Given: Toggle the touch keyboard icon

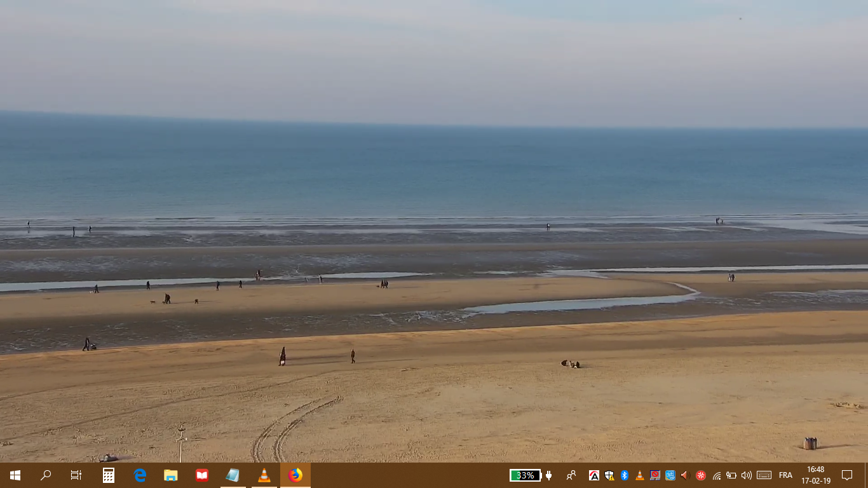Looking at the screenshot, I should pyautogui.click(x=764, y=475).
